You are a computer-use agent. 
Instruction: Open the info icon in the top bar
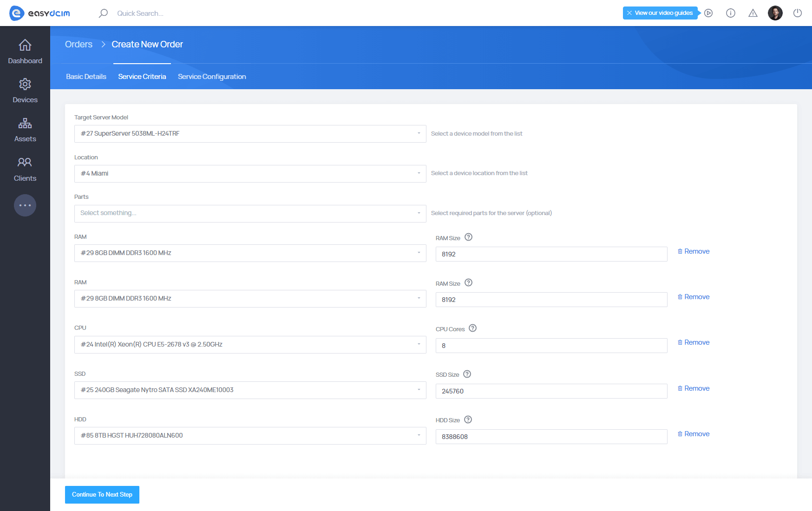pos(730,13)
